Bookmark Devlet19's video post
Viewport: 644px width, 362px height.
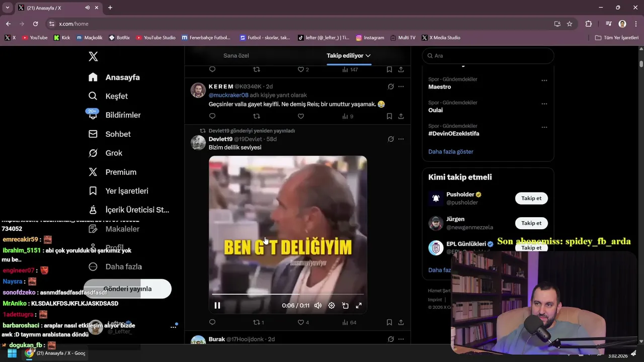[x=389, y=322]
